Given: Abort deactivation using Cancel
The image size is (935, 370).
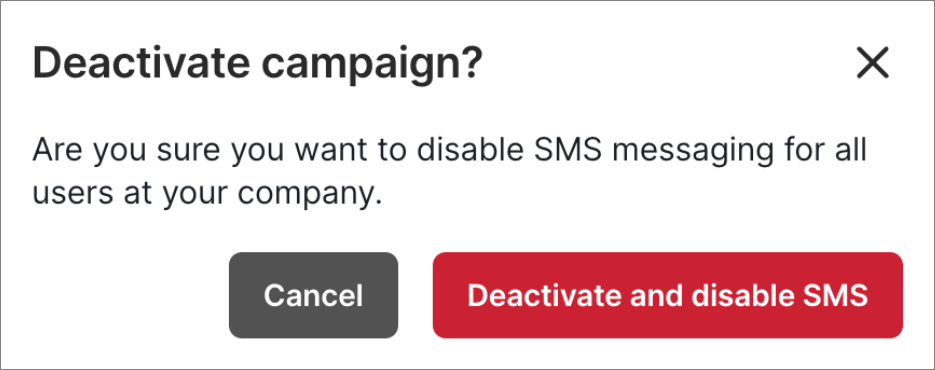Looking at the screenshot, I should click(314, 295).
